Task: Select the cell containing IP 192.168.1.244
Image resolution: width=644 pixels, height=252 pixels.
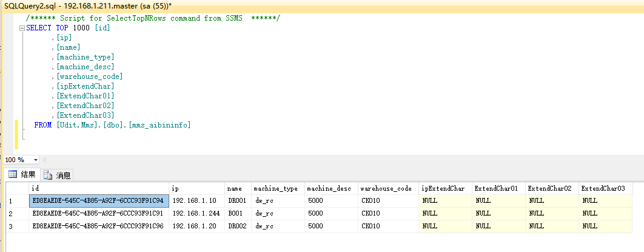Action: [196, 214]
